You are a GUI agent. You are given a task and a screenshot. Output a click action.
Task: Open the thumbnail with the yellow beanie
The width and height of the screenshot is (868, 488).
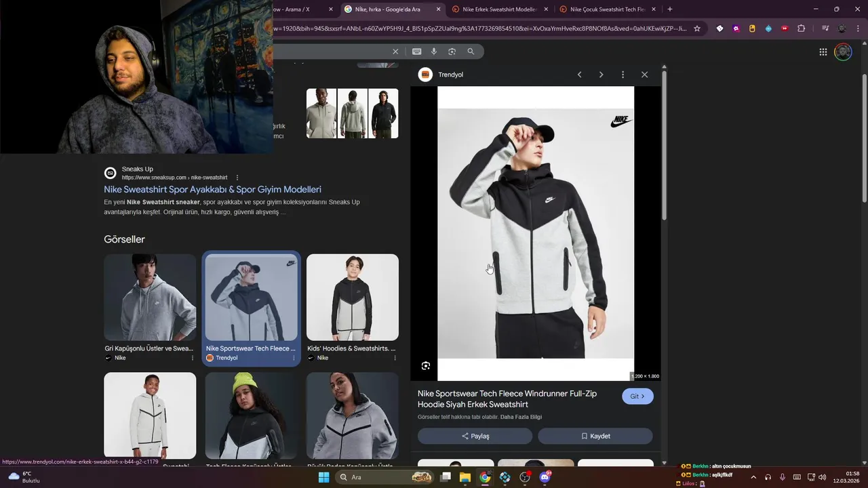251,415
